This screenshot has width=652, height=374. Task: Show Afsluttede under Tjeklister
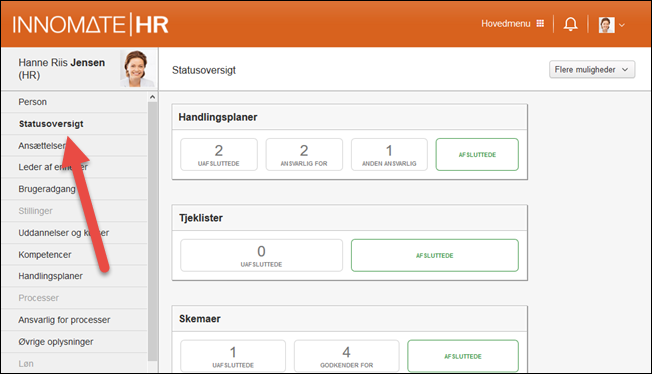tap(435, 255)
